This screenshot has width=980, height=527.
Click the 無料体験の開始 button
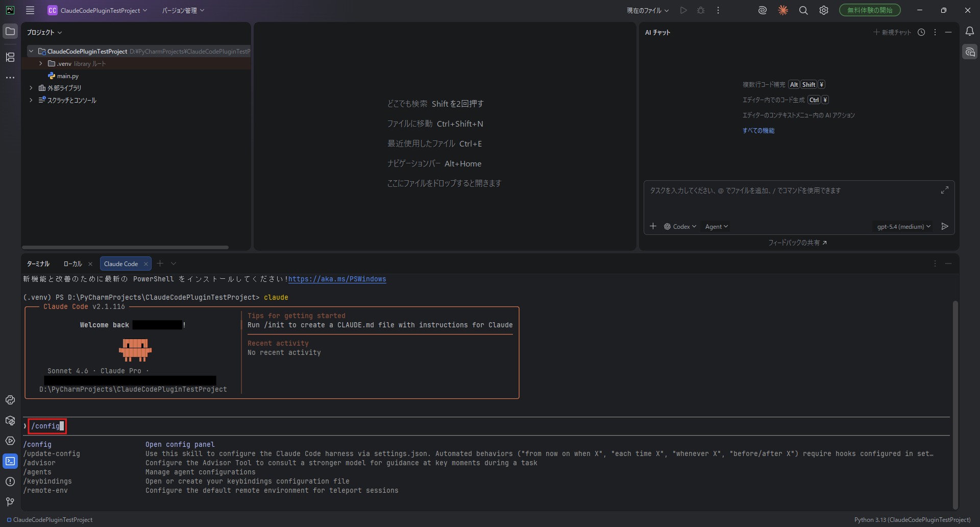point(869,10)
